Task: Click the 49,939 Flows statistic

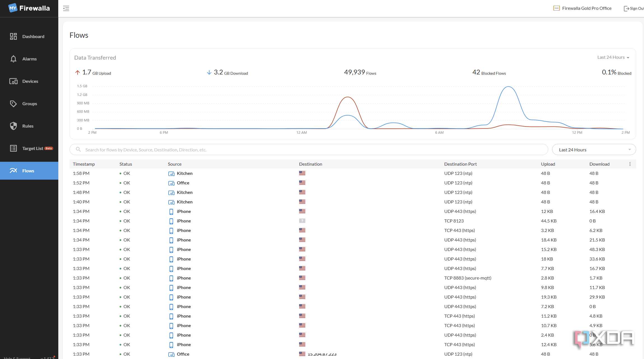Action: 360,72
